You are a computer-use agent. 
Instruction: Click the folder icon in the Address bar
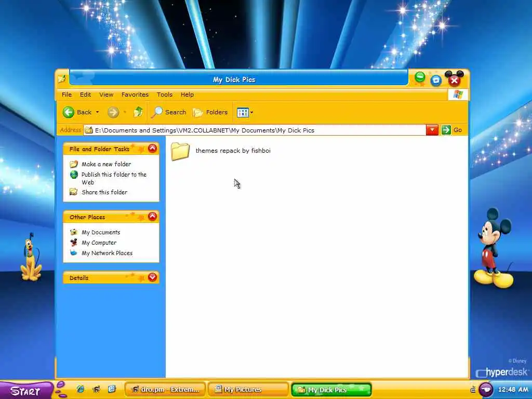tap(88, 130)
